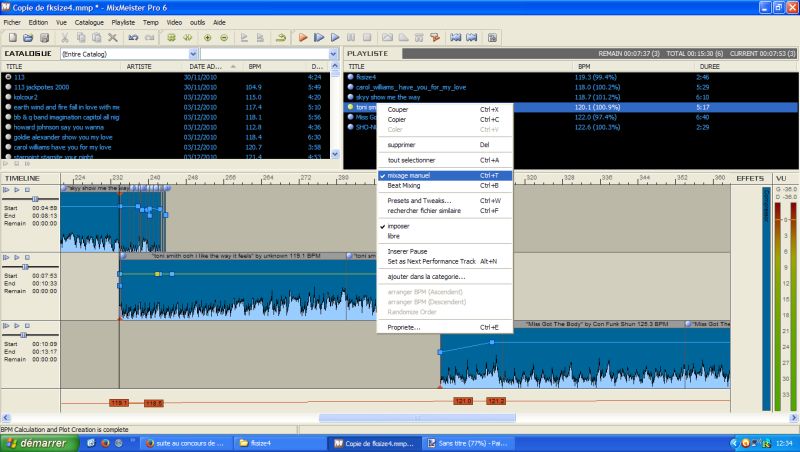Toggle the checked 'imposer' menu option
This screenshot has width=800, height=452.
[x=445, y=226]
